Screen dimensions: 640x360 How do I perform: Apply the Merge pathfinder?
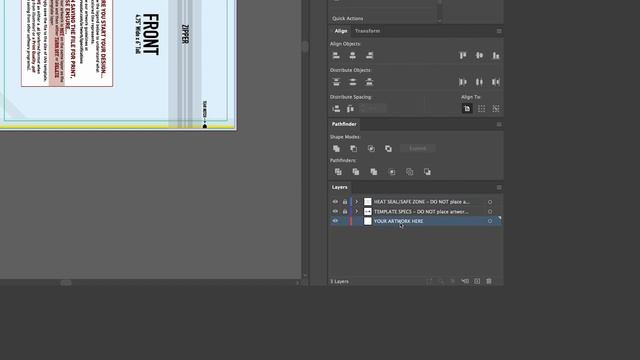tap(373, 172)
